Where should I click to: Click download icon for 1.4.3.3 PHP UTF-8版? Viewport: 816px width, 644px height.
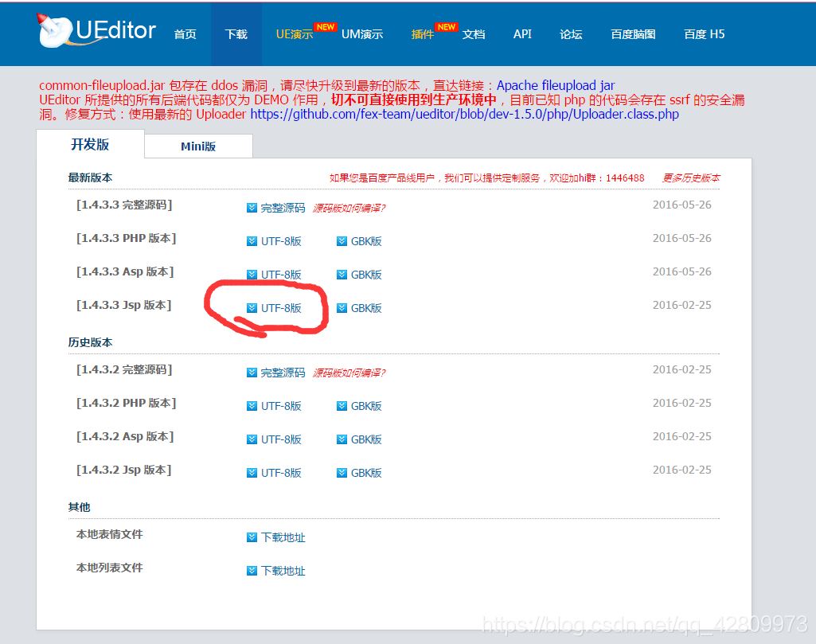click(252, 241)
